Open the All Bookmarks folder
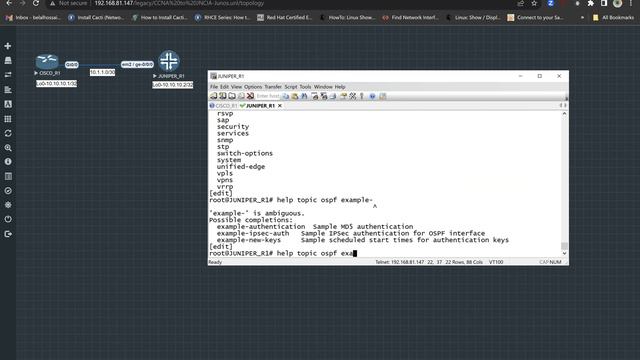640x360 pixels. point(613,18)
